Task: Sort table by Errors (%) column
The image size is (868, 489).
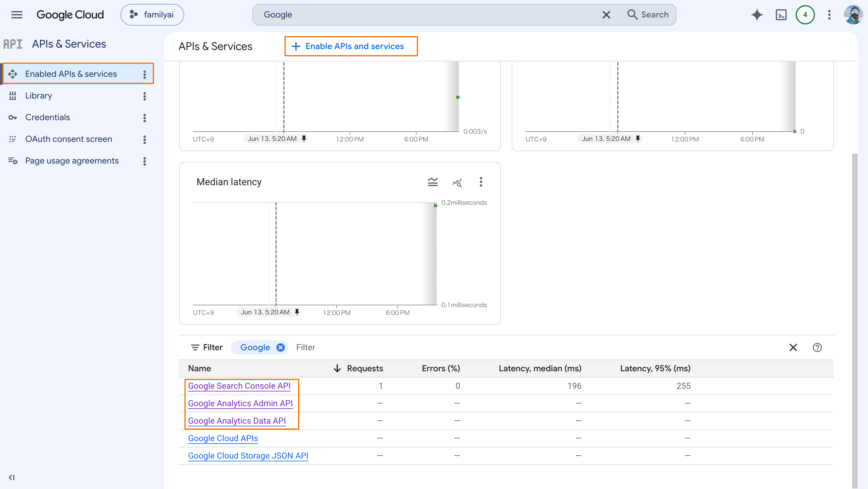Action: point(441,369)
